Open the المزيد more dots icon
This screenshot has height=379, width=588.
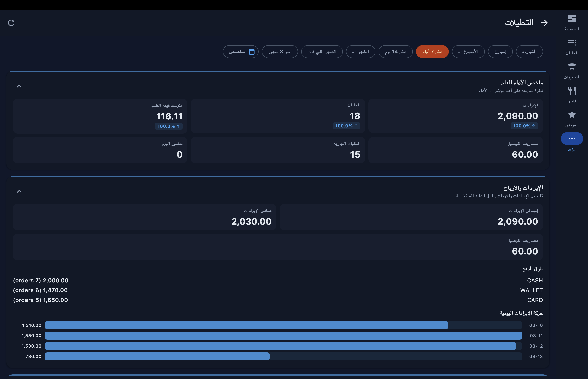coord(572,139)
